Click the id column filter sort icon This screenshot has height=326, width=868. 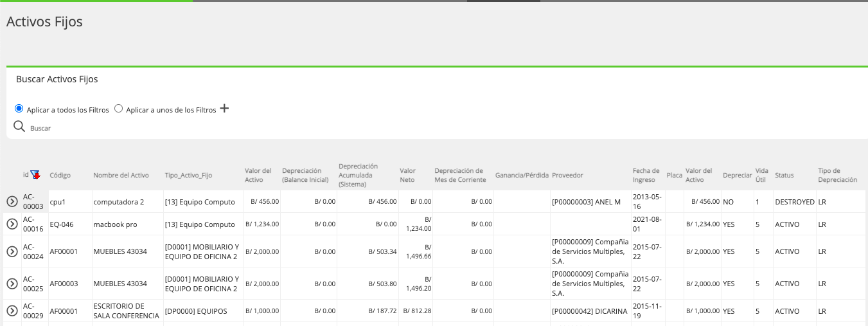(x=35, y=175)
